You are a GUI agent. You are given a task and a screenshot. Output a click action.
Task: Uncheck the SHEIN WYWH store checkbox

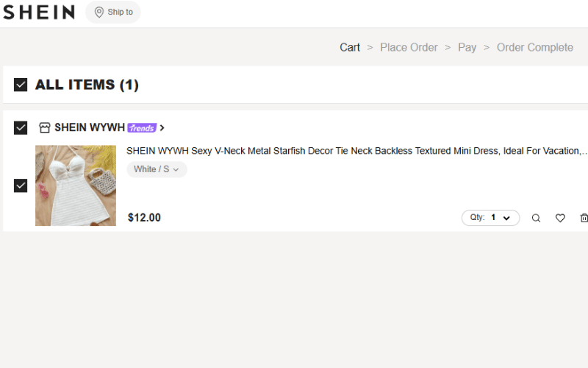[x=21, y=128]
